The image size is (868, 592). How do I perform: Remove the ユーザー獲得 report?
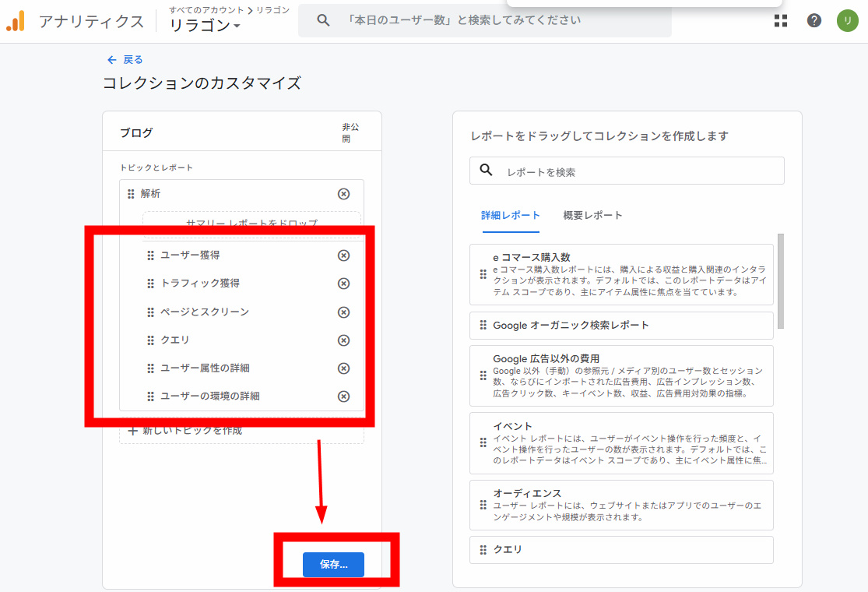(343, 255)
